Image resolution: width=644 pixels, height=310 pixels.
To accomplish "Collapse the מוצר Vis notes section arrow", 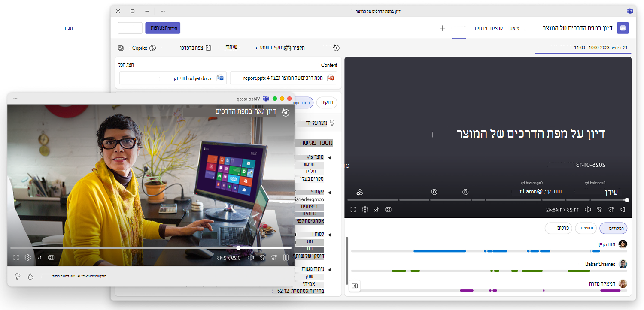I will coord(329,157).
